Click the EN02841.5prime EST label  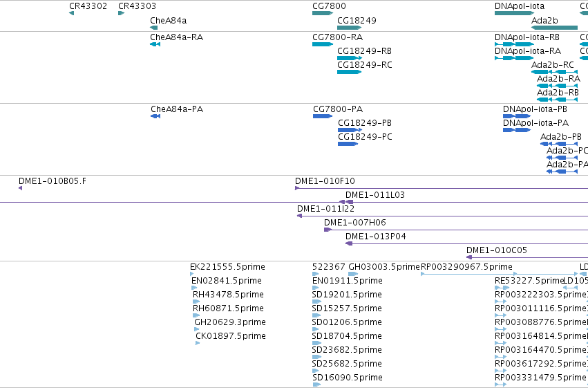click(x=227, y=281)
